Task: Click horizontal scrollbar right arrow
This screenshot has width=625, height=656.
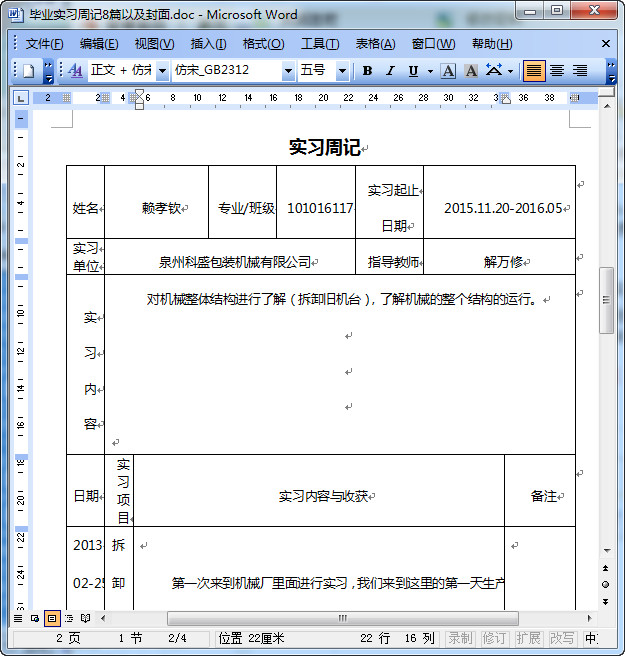Action: pos(589,618)
